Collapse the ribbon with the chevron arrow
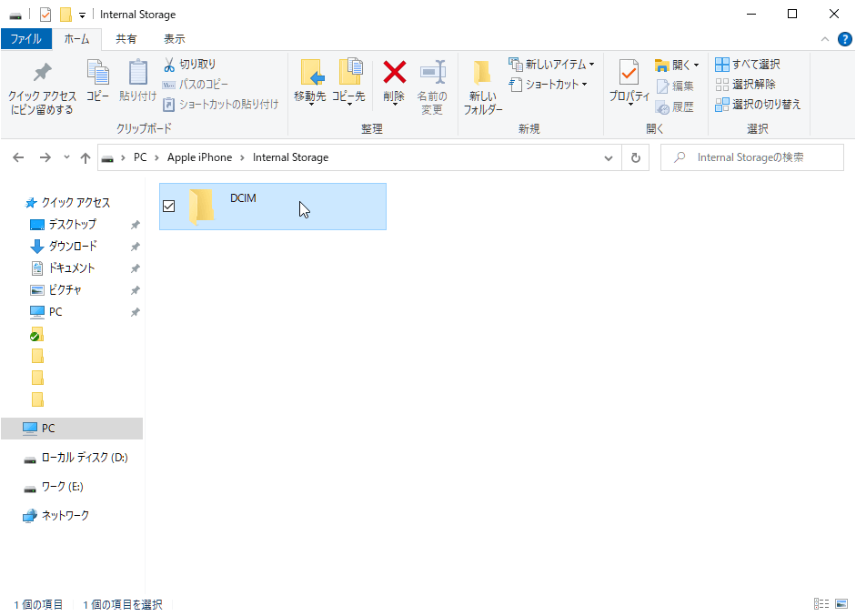The width and height of the screenshot is (856, 616). pyautogui.click(x=825, y=39)
